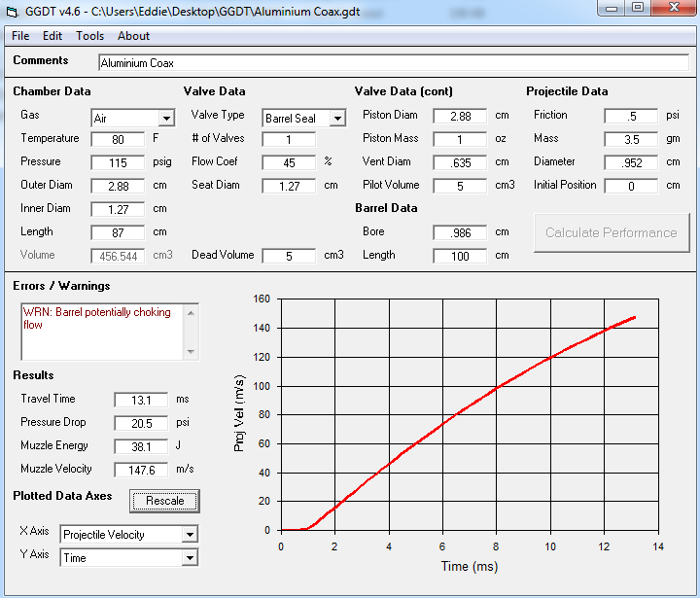Image resolution: width=700 pixels, height=598 pixels.
Task: Click the Calculate Performance button
Action: (611, 233)
